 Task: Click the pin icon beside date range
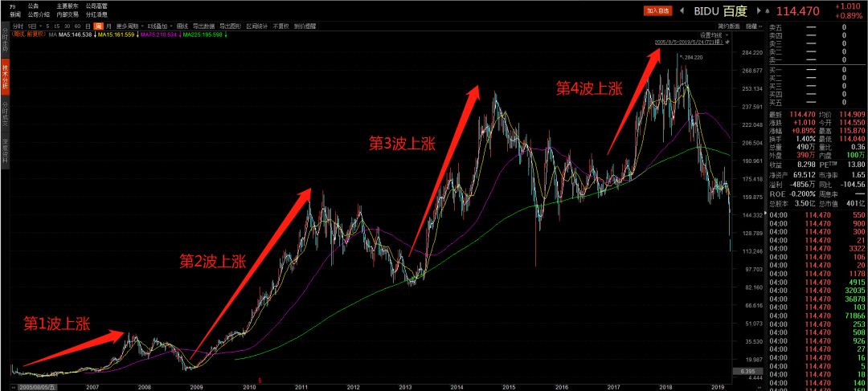pos(727,42)
